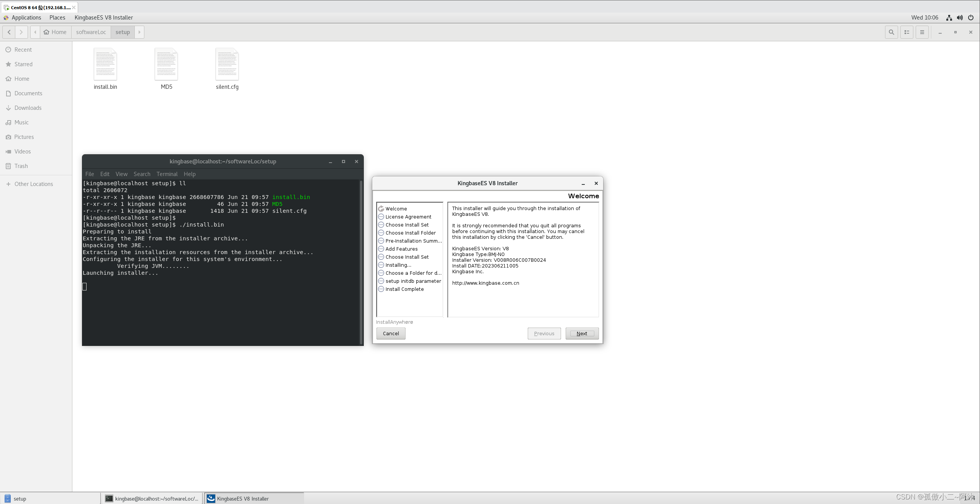Click Add Features step in installer
This screenshot has height=504, width=980.
pos(401,249)
